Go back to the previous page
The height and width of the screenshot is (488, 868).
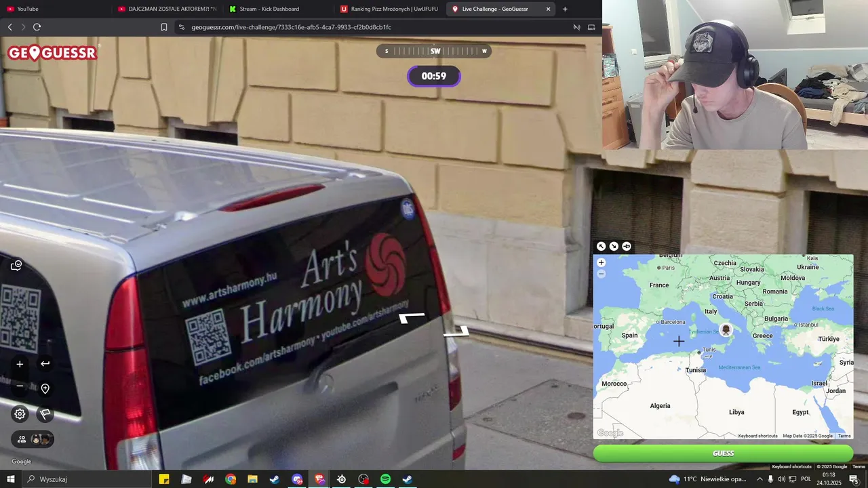coord(9,27)
